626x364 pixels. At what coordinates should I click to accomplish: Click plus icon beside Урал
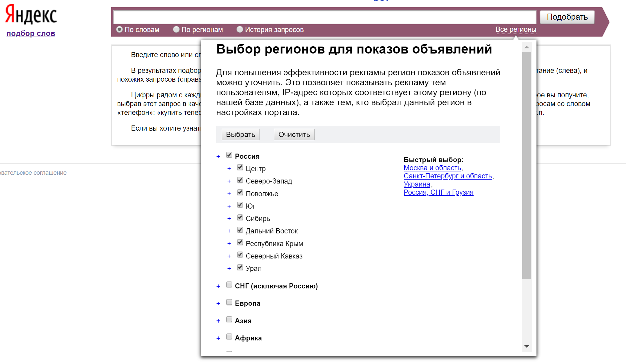(229, 269)
